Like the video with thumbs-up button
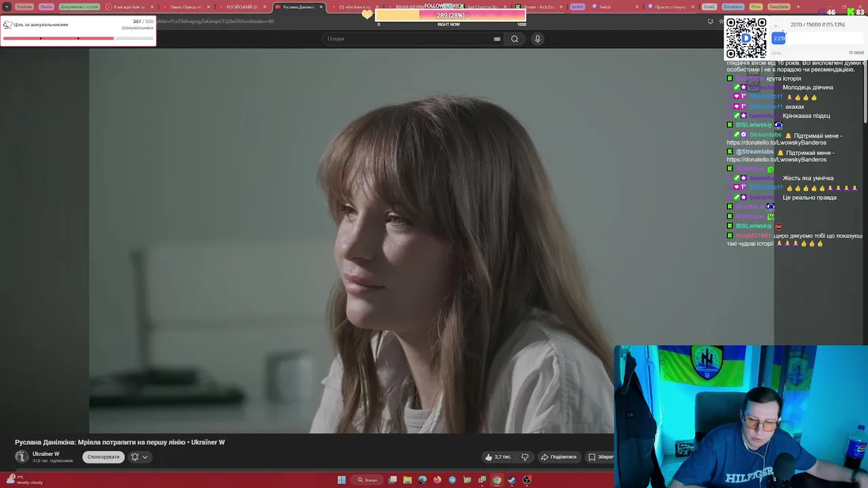 [498, 457]
